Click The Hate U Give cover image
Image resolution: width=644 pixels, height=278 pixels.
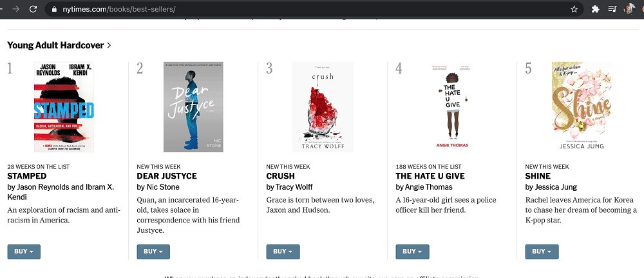tap(452, 107)
